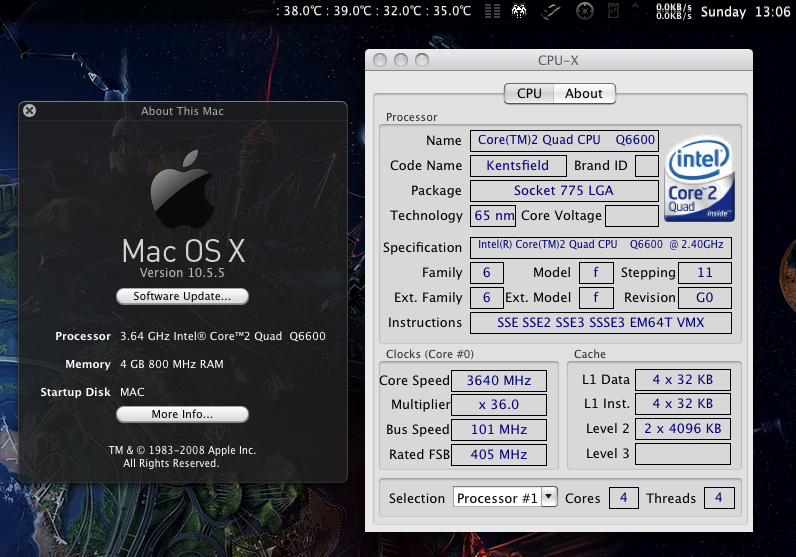796x557 pixels.
Task: Click the Mac OS X heading
Action: coord(183,251)
